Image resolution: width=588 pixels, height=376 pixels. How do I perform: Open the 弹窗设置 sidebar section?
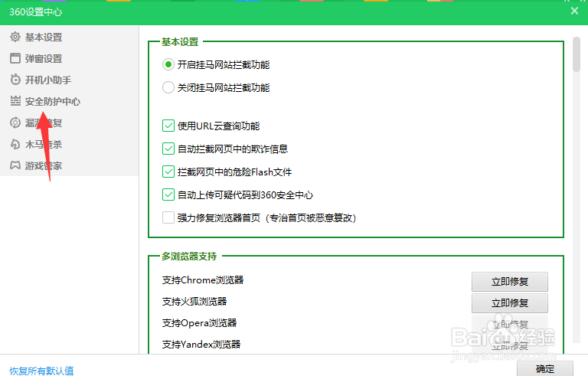44,58
